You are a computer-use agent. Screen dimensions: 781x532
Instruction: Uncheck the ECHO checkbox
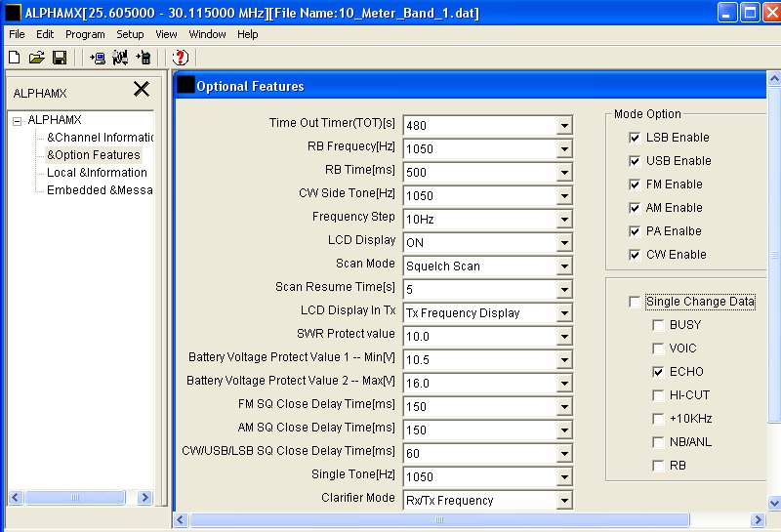pos(659,372)
